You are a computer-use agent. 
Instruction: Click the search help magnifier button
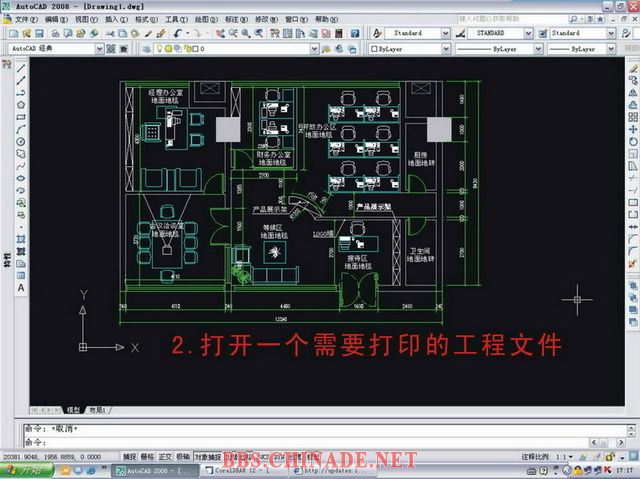(x=573, y=19)
